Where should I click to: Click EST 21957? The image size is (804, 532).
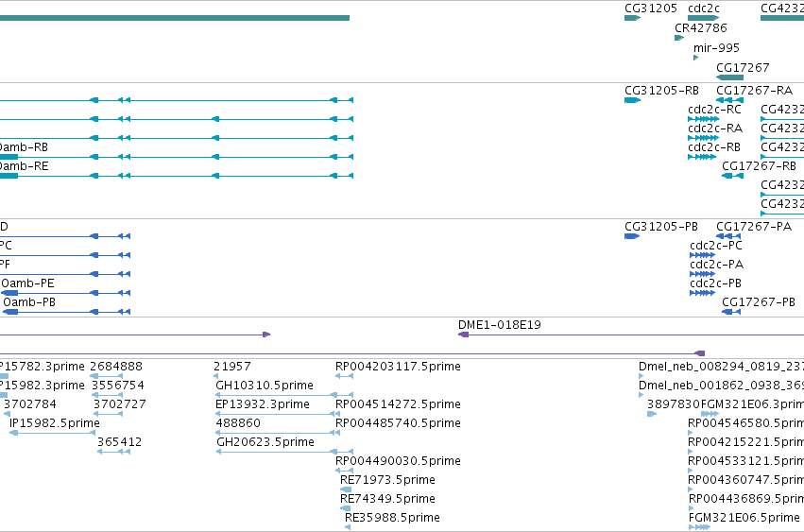[x=215, y=376]
